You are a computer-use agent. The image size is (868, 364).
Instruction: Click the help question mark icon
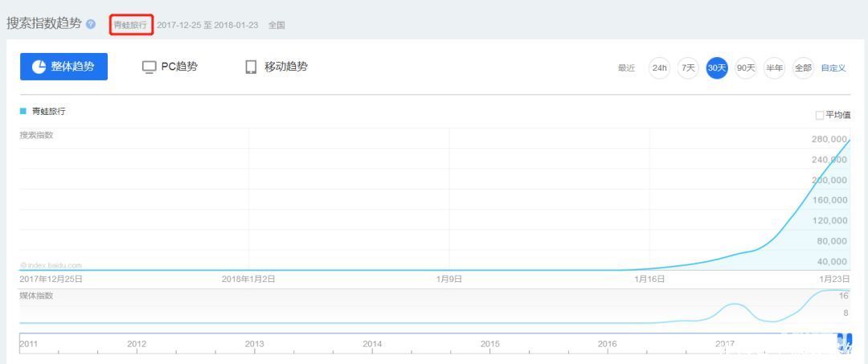(91, 24)
